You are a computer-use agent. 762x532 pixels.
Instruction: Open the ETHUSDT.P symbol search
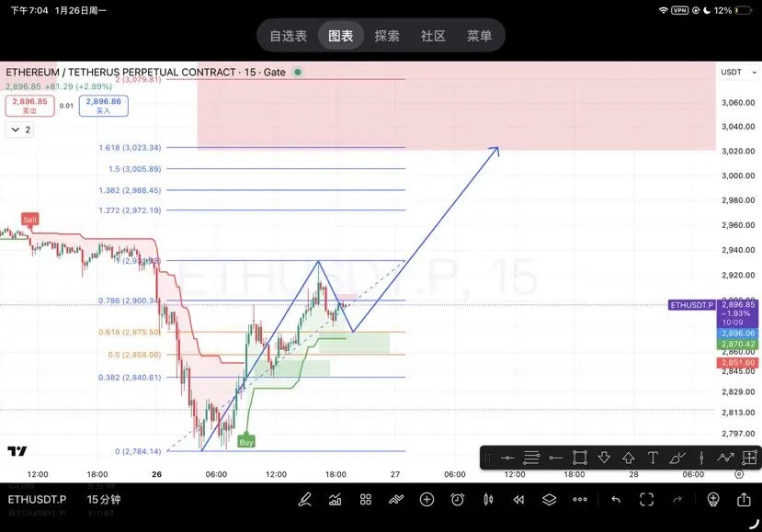[x=37, y=500]
